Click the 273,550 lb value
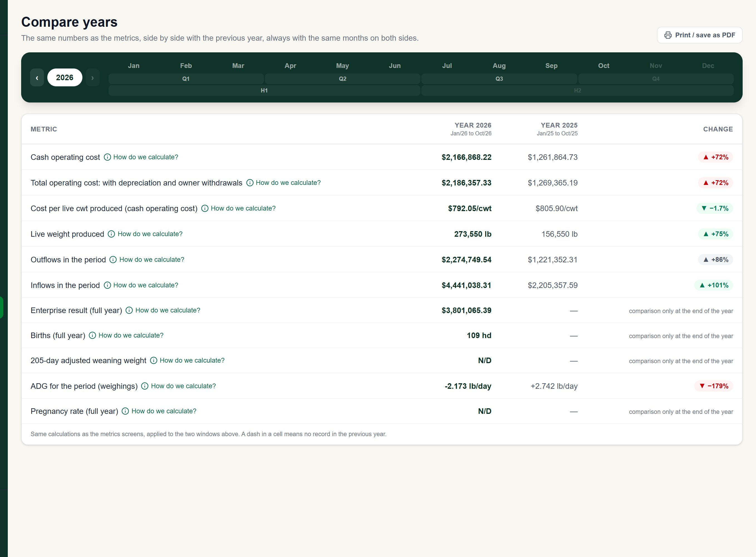The height and width of the screenshot is (557, 756). pos(473,234)
